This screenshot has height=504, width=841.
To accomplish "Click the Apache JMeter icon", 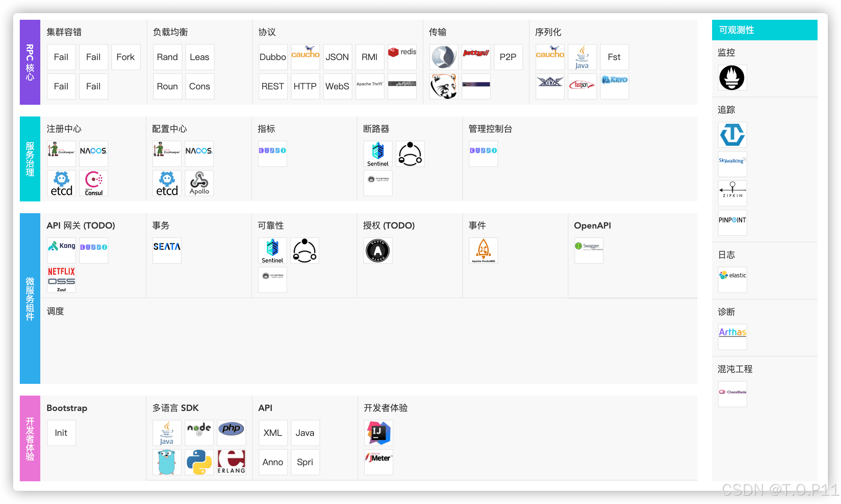I will pyautogui.click(x=378, y=462).
